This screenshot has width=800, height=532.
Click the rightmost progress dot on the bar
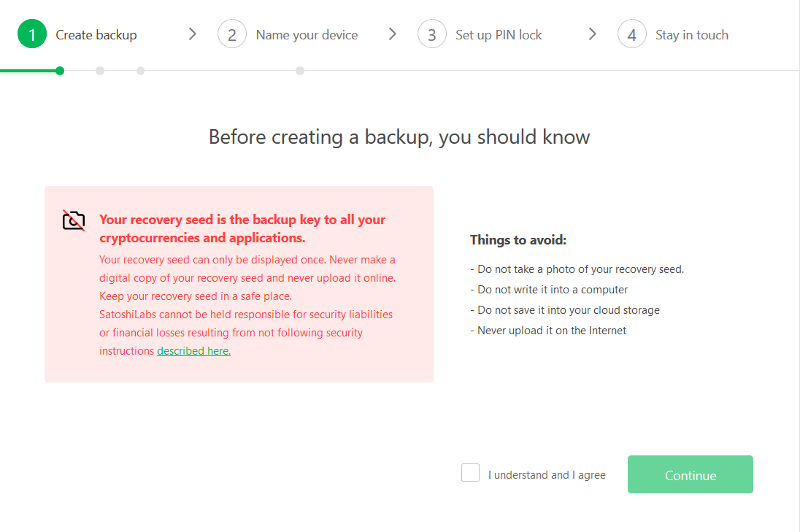coord(300,71)
